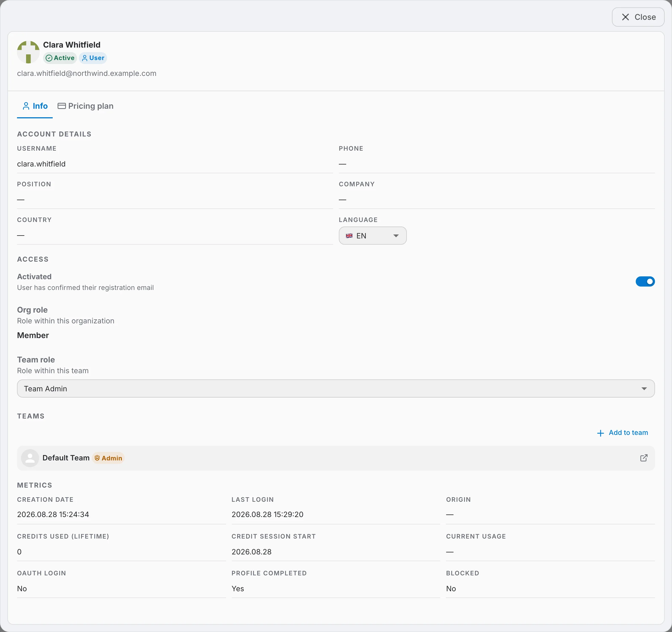Click the Credits Used lifetime value 0
This screenshot has height=632, width=672.
pos(19,552)
